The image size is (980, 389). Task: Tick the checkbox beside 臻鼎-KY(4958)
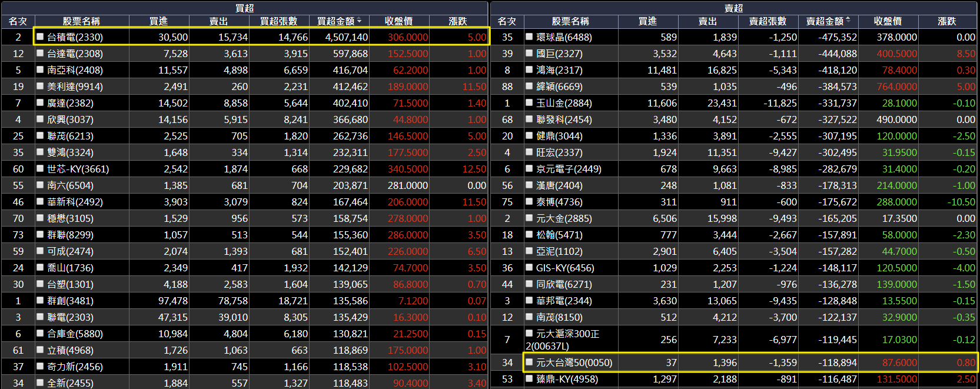[529, 378]
